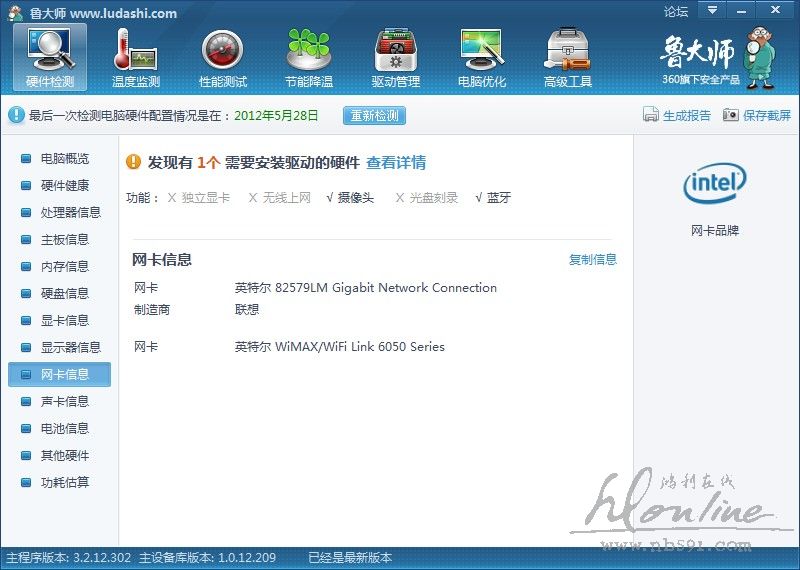The height and width of the screenshot is (570, 800).
Task: Click the 网卡品牌 caption under Intel logo
Action: click(715, 231)
